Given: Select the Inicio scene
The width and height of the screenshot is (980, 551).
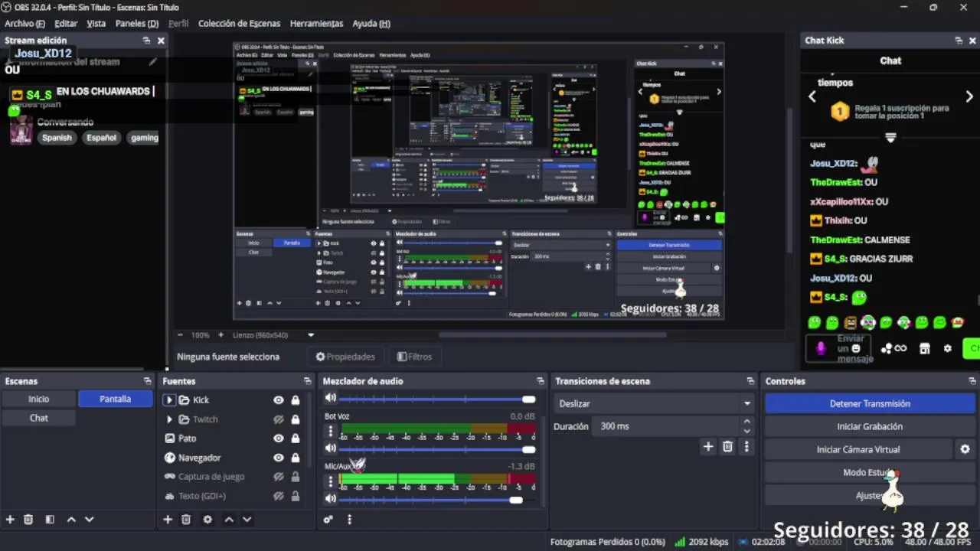Looking at the screenshot, I should pyautogui.click(x=39, y=399).
